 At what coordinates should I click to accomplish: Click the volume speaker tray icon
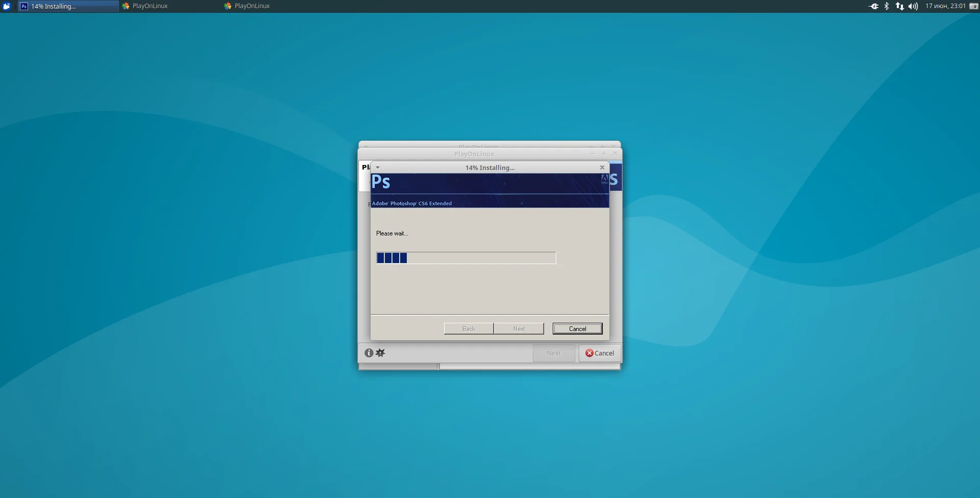(913, 6)
